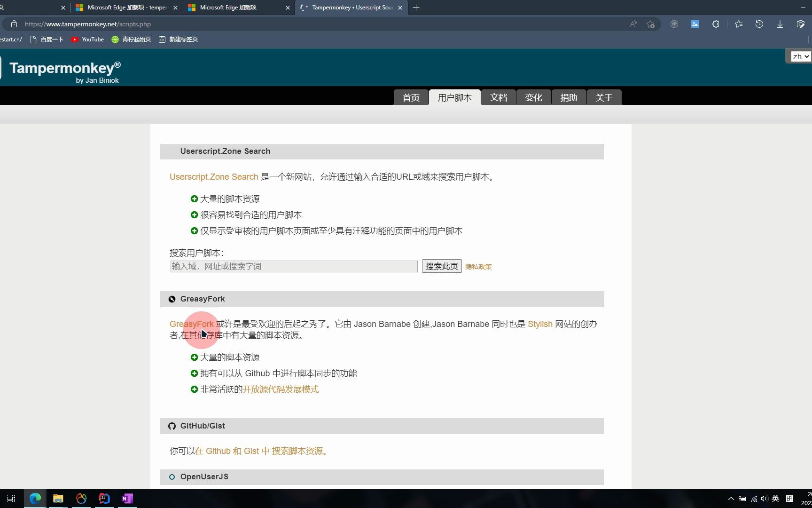Open browser History icon
The image size is (812, 508).
pos(759,24)
